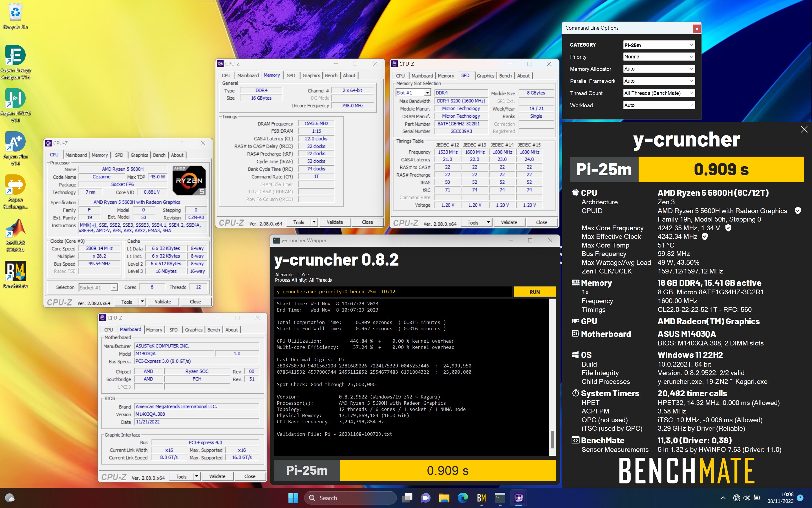Open the Priority dropdown set to Normal
The height and width of the screenshot is (508, 812).
pyautogui.click(x=659, y=57)
